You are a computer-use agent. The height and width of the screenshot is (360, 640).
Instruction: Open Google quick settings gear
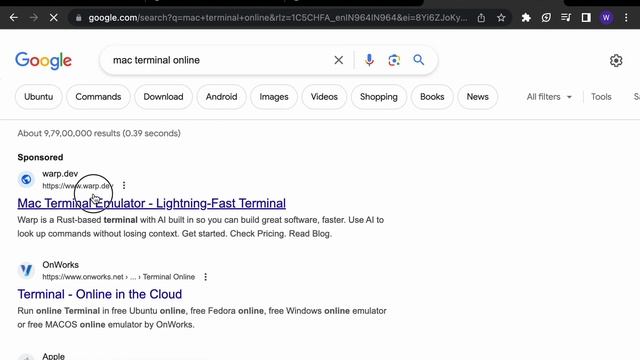616,60
